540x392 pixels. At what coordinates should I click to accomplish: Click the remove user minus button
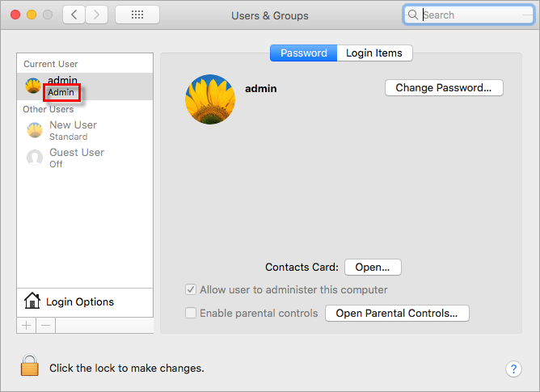[x=45, y=325]
